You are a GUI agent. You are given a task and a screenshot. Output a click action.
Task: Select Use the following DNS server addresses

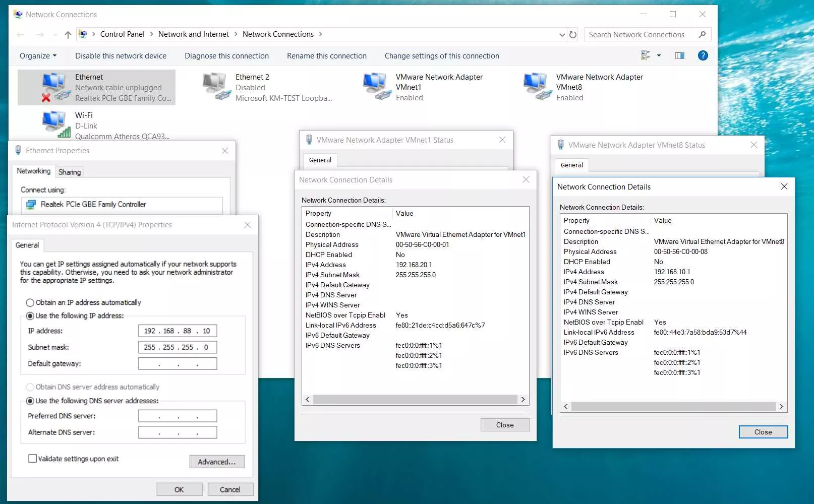[30, 401]
